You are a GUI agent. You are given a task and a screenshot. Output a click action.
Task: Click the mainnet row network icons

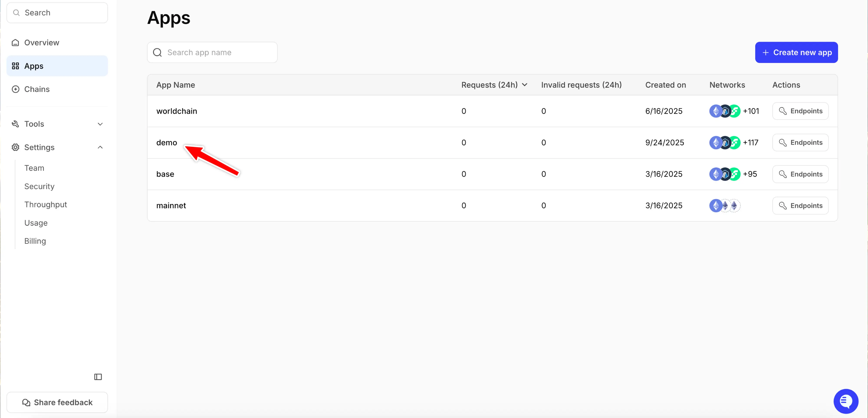(725, 205)
